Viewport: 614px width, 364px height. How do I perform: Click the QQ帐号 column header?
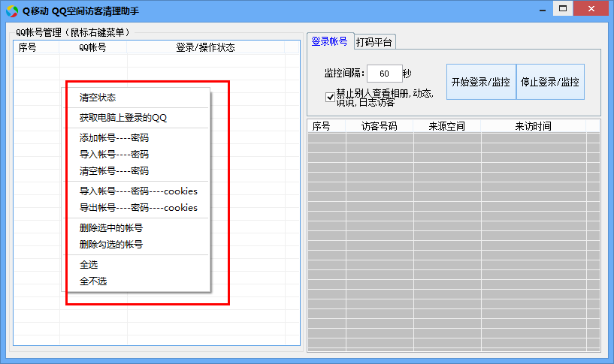click(x=92, y=47)
